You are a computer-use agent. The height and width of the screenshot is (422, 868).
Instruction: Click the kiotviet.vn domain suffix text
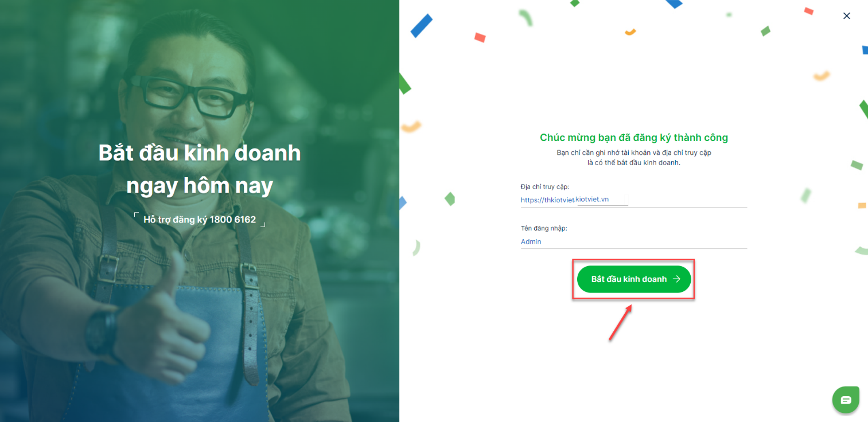tap(592, 199)
